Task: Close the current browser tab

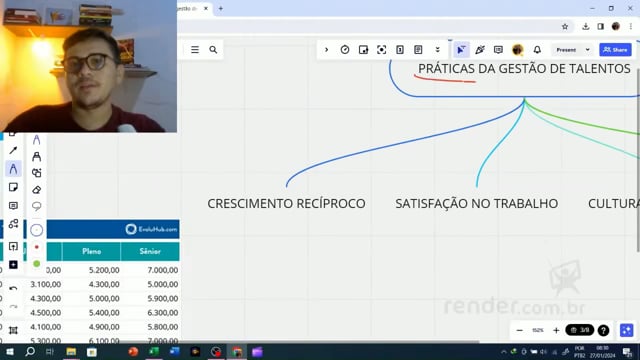Action: coord(206,8)
